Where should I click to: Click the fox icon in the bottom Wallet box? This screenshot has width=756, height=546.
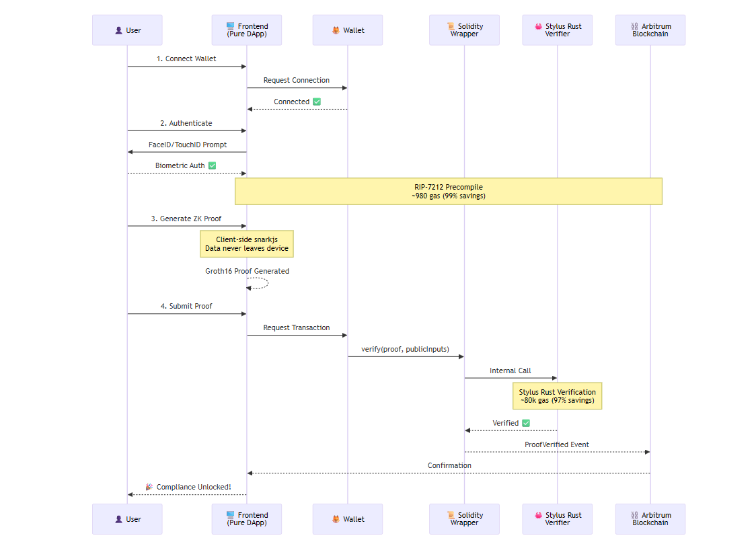(x=336, y=519)
